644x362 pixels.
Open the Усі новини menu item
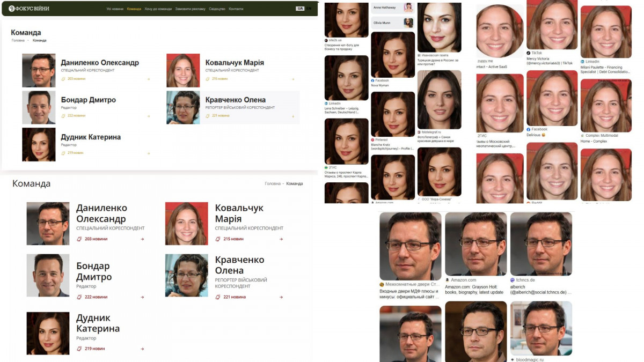(x=114, y=9)
